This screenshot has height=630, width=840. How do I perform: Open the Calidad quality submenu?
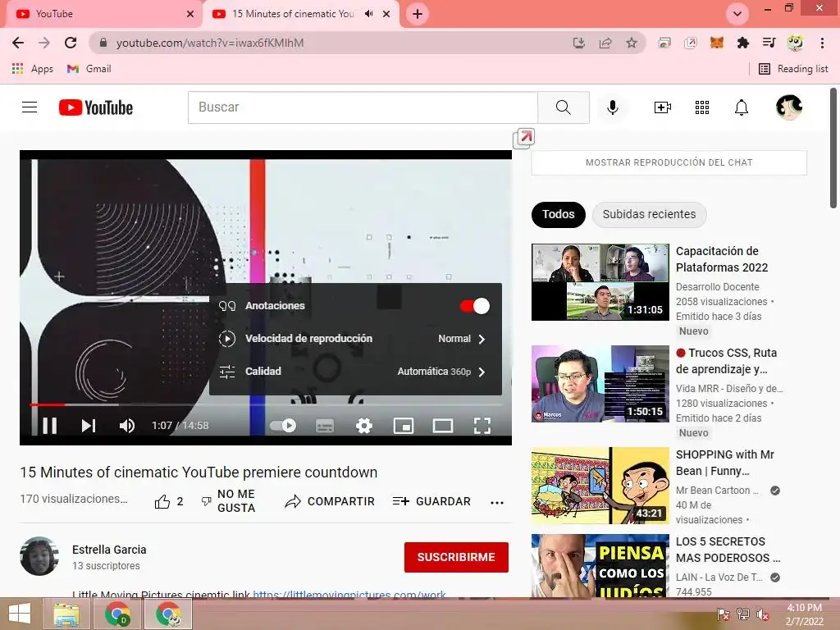(355, 372)
